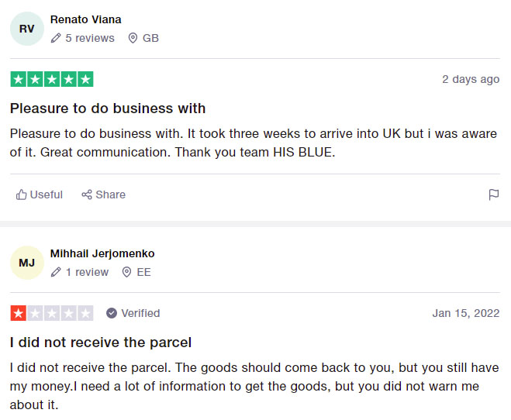Click the Share network icon
Image resolution: width=511 pixels, height=420 pixels.
point(87,195)
